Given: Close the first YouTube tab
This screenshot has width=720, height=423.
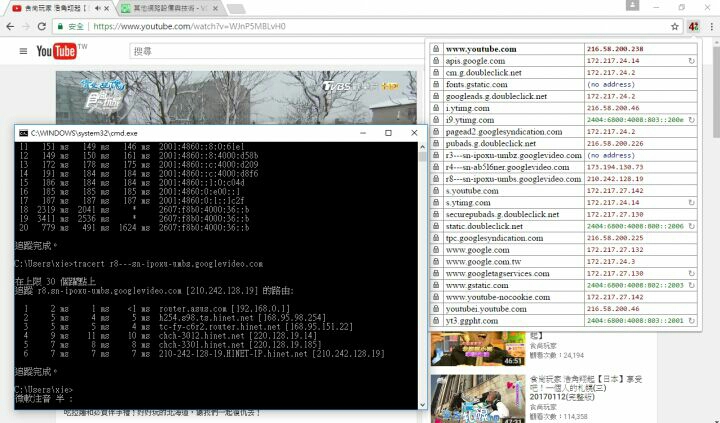Looking at the screenshot, I should 107,8.
